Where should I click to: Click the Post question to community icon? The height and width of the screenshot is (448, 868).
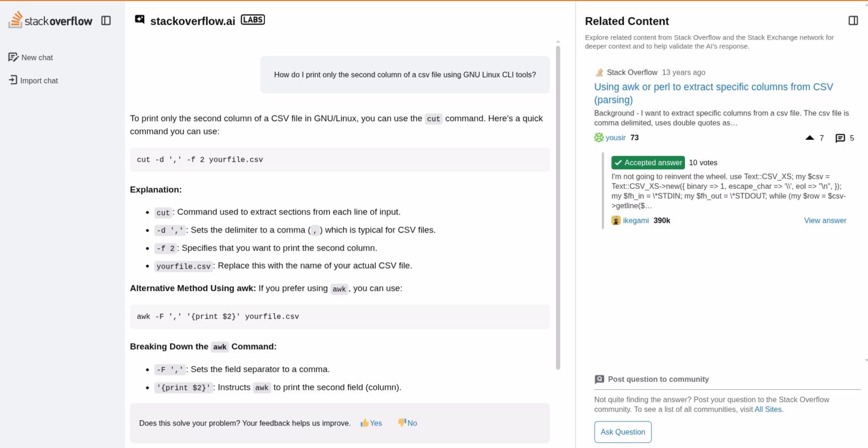tap(599, 379)
